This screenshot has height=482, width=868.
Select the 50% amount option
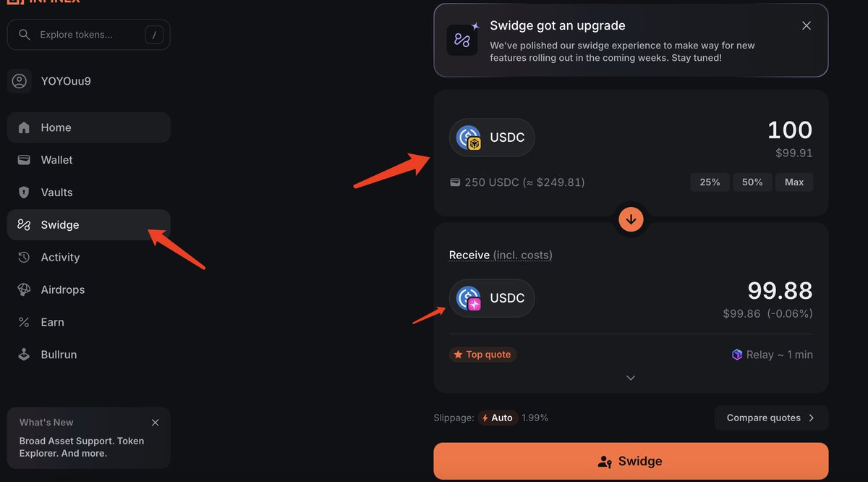752,182
